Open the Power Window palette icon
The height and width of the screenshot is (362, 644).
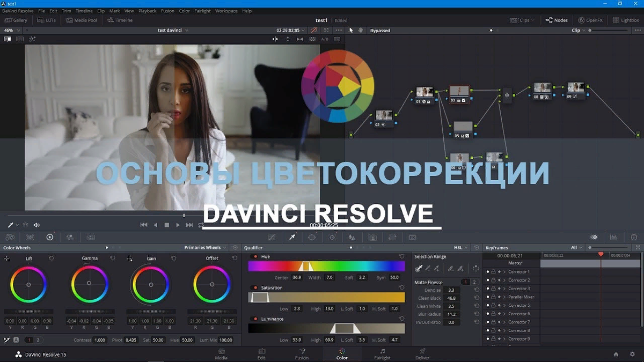312,237
